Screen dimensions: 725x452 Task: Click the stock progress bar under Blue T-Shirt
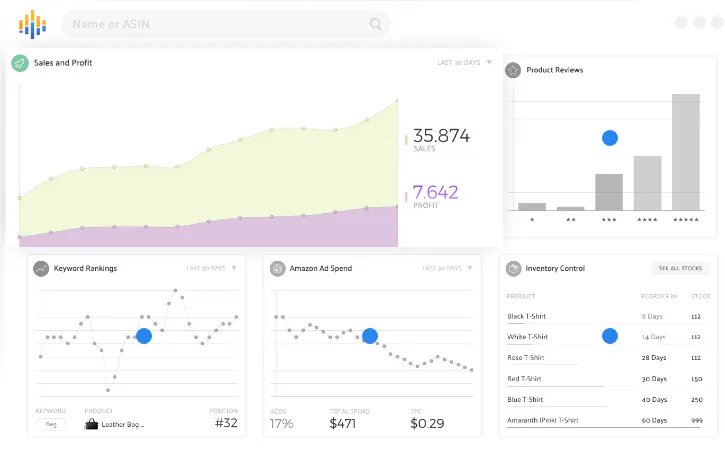coord(557,407)
